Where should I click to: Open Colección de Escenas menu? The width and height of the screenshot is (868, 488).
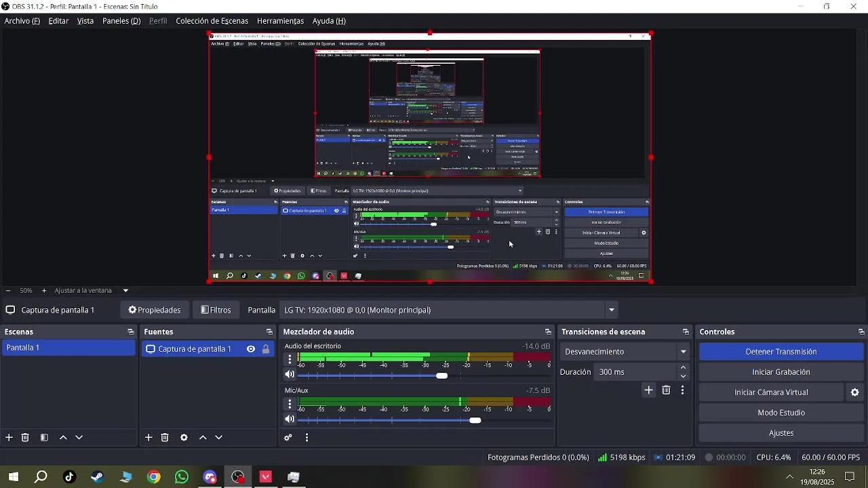click(212, 21)
